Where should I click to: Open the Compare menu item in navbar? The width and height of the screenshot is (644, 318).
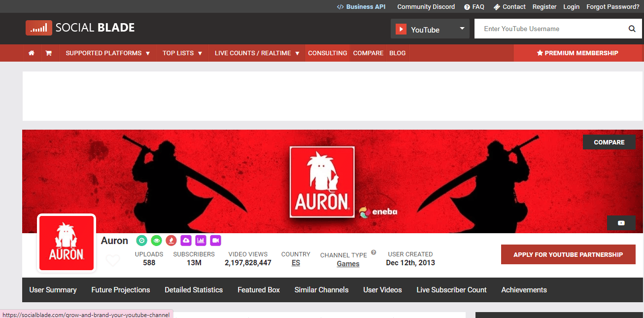[368, 53]
